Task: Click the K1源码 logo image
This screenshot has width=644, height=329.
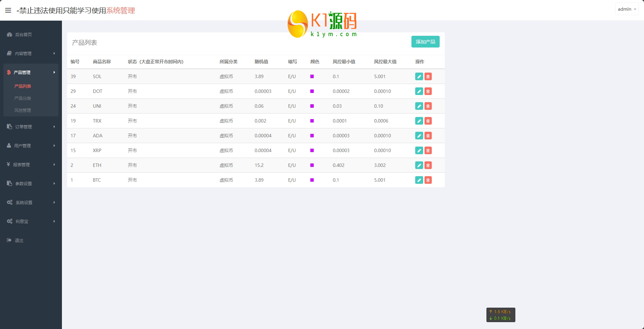Action: point(322,24)
